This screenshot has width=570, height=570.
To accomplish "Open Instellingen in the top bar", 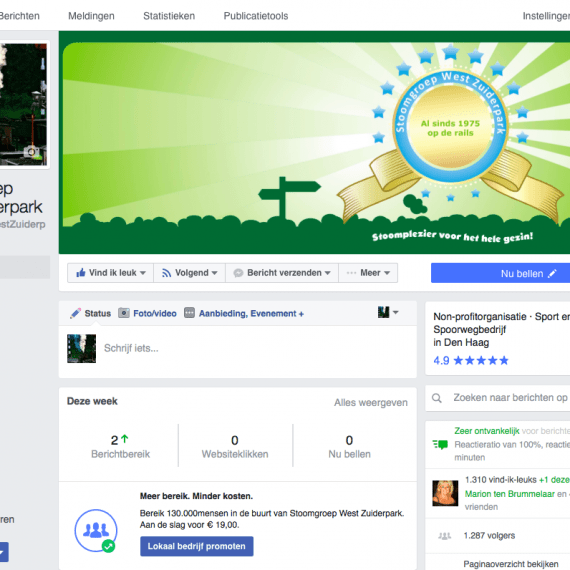I will (x=546, y=16).
